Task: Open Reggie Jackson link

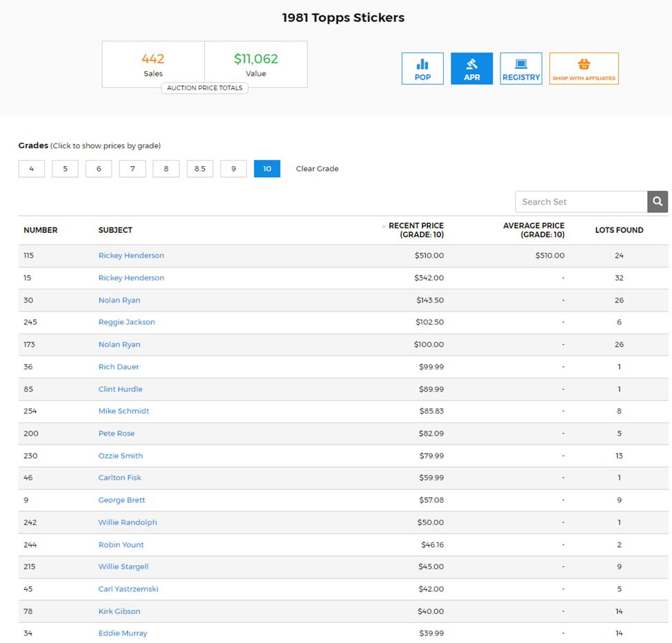Action: 126,322
